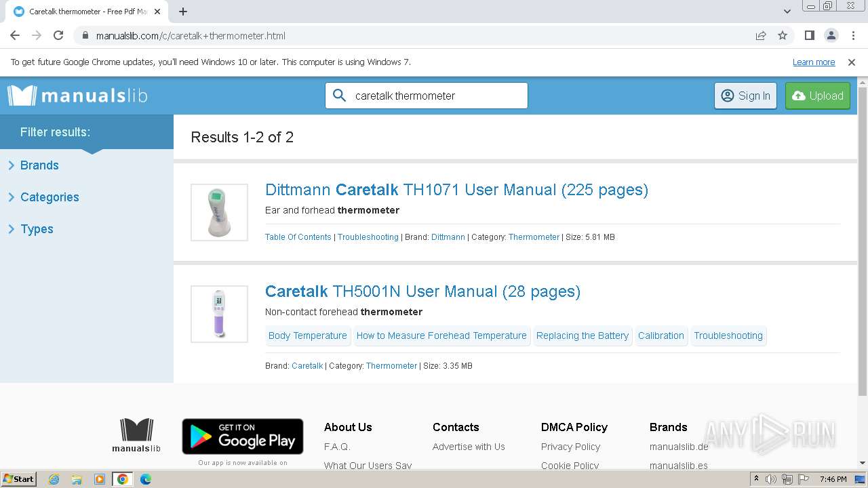Open Table Of Contents for TH1071
868x488 pixels.
click(x=298, y=237)
